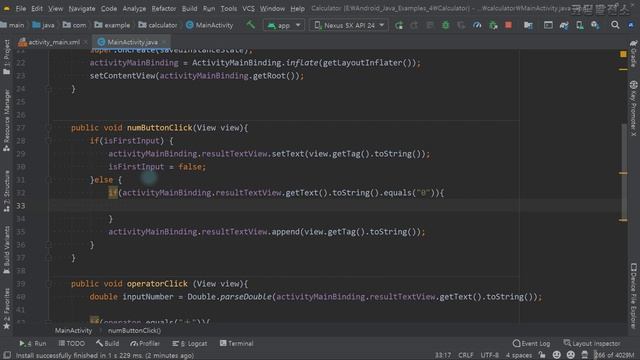Click the Make Project hammer icon

tap(250, 25)
